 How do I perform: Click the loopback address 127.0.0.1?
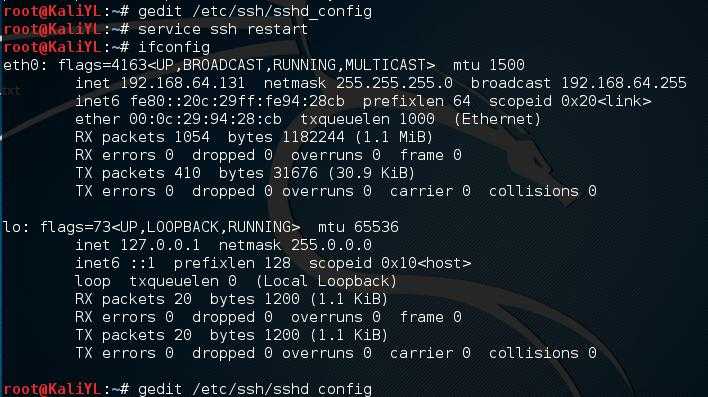click(160, 245)
